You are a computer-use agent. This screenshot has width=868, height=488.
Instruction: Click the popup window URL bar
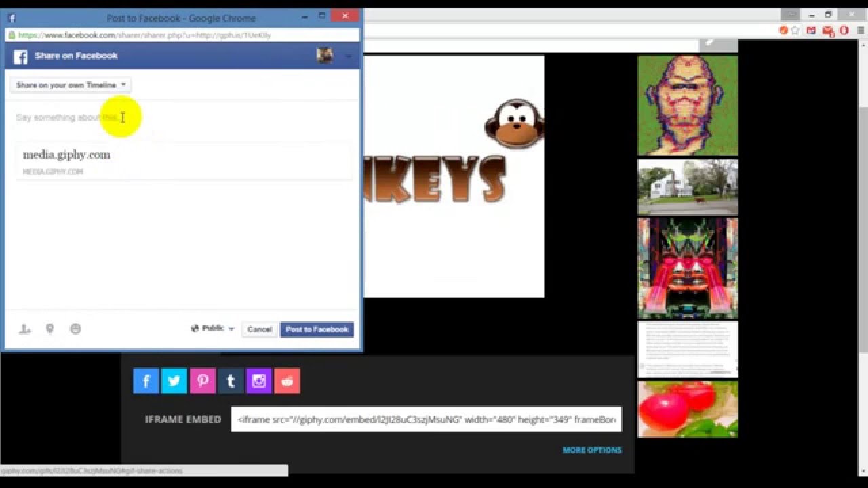[182, 35]
